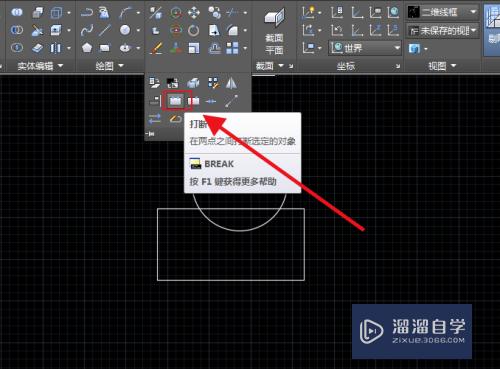Activate the Array tool
Viewport: 500px width, 369px height.
[x=232, y=48]
